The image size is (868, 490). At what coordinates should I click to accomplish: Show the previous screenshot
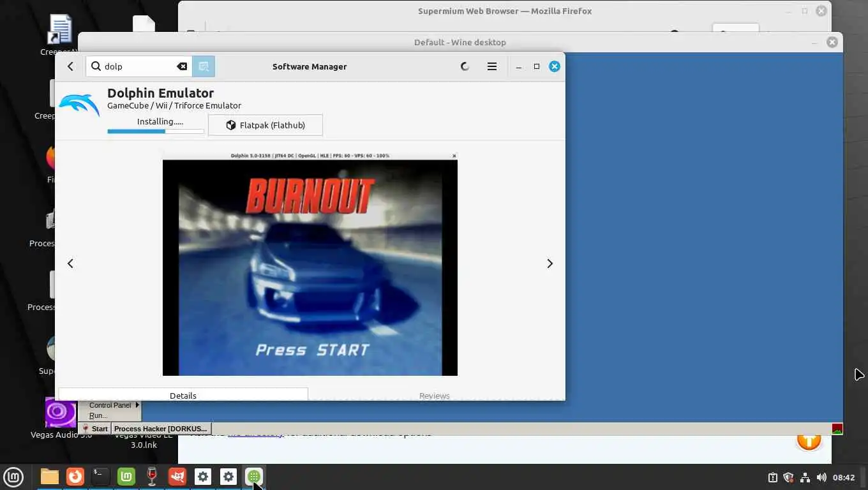pyautogui.click(x=70, y=264)
